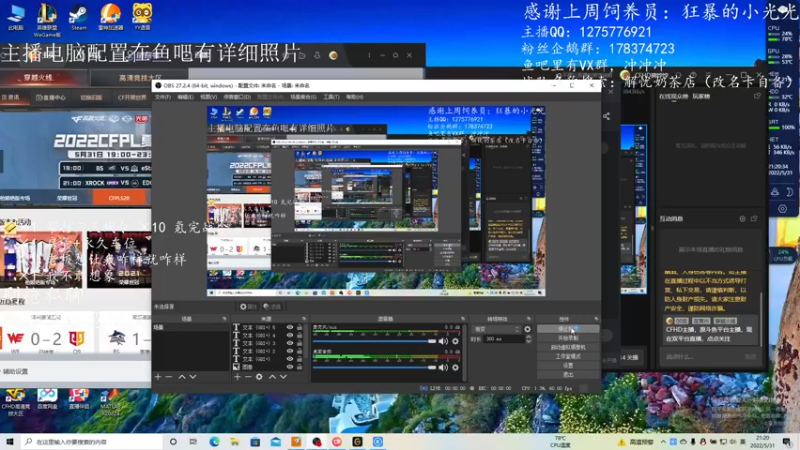
Task: Open the scene transition type dropdown
Action: pos(496,329)
